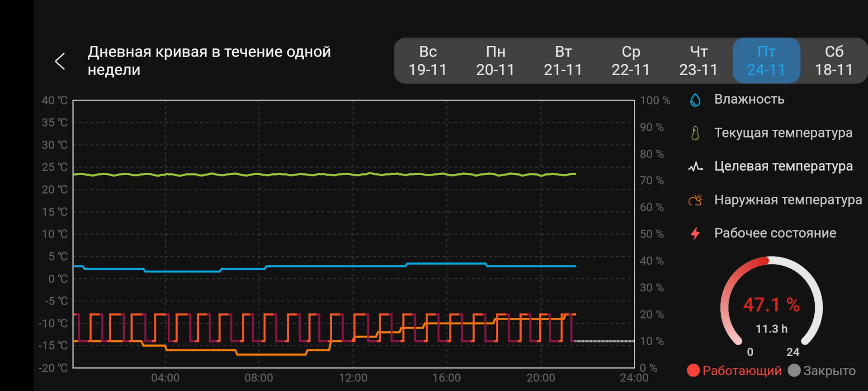This screenshot has height=391, width=868.
Task: Switch to the Вт 21-11 tab
Action: pyautogui.click(x=563, y=61)
